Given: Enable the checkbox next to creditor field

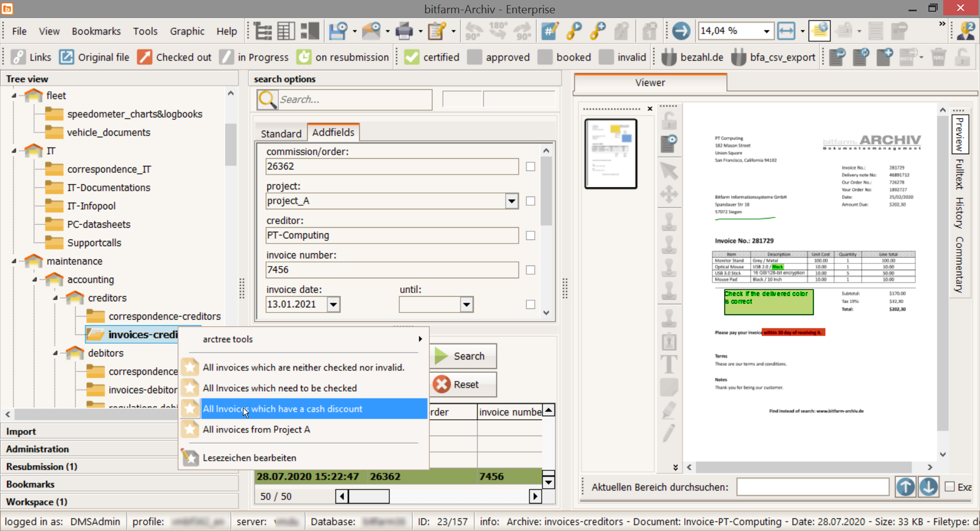Looking at the screenshot, I should tap(530, 235).
